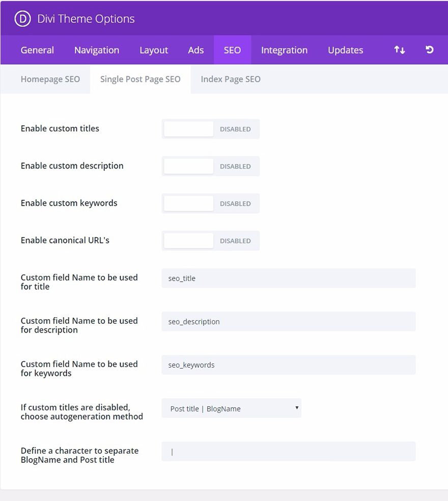Open the Integration tab
Viewport: 448px width, 501px height.
tap(284, 49)
